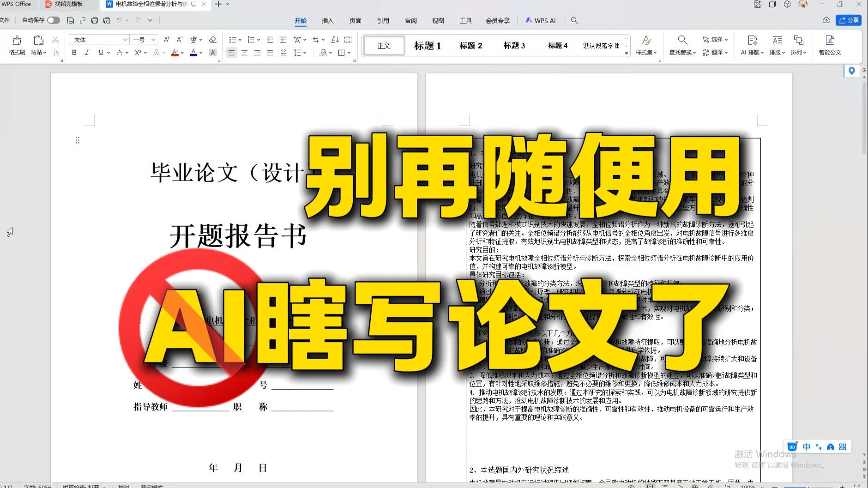Launch the WPS AI assistant
Viewport: 868px width, 488px height.
(x=540, y=20)
